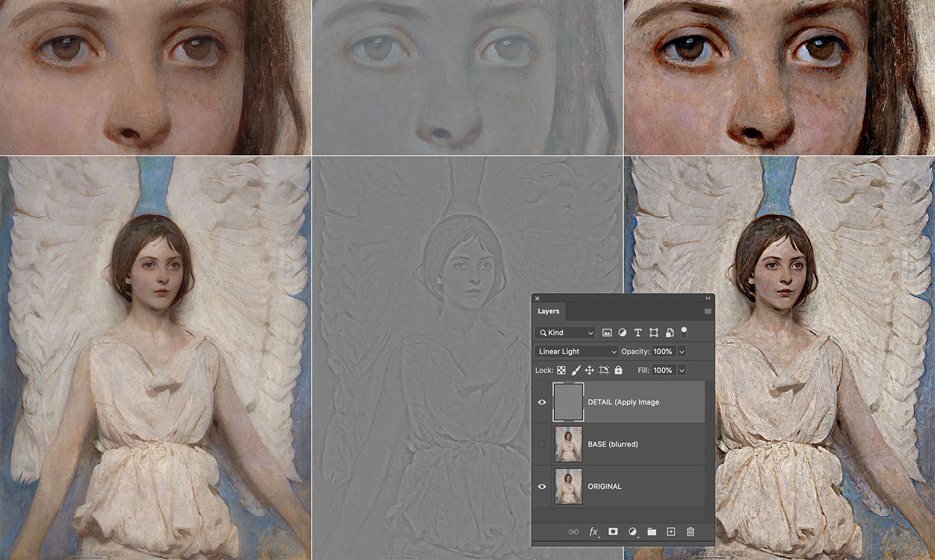Hide the ORIGINAL layer
This screenshot has width=935, height=560.
point(542,487)
